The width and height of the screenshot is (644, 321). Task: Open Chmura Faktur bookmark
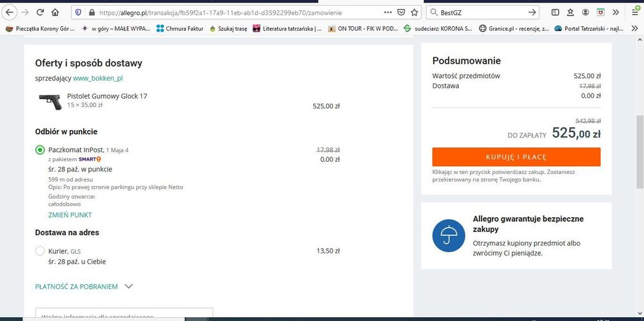coord(180,28)
